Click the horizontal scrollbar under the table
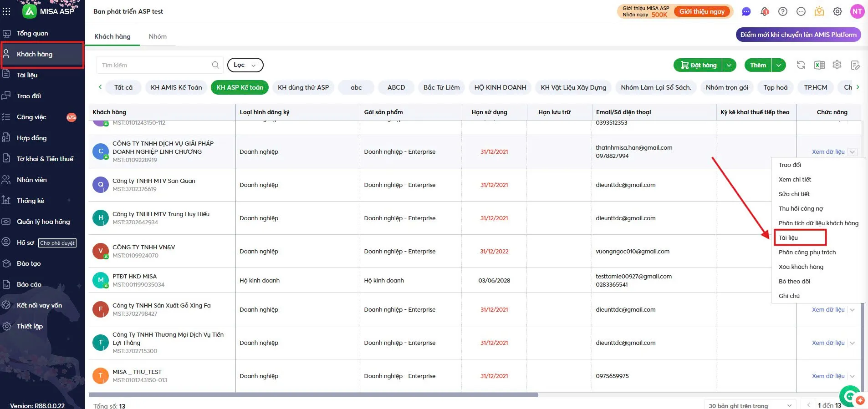Image resolution: width=868 pixels, height=409 pixels. pos(313,394)
